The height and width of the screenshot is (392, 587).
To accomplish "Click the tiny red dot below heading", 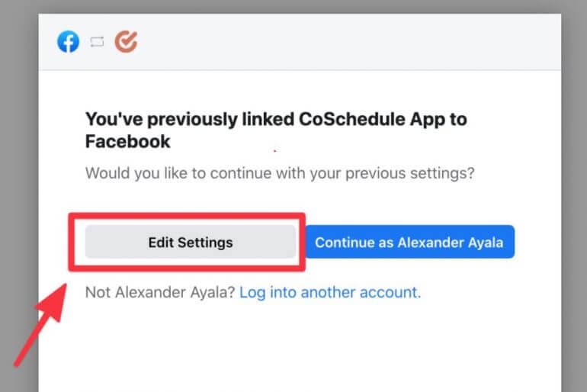I will click(274, 151).
